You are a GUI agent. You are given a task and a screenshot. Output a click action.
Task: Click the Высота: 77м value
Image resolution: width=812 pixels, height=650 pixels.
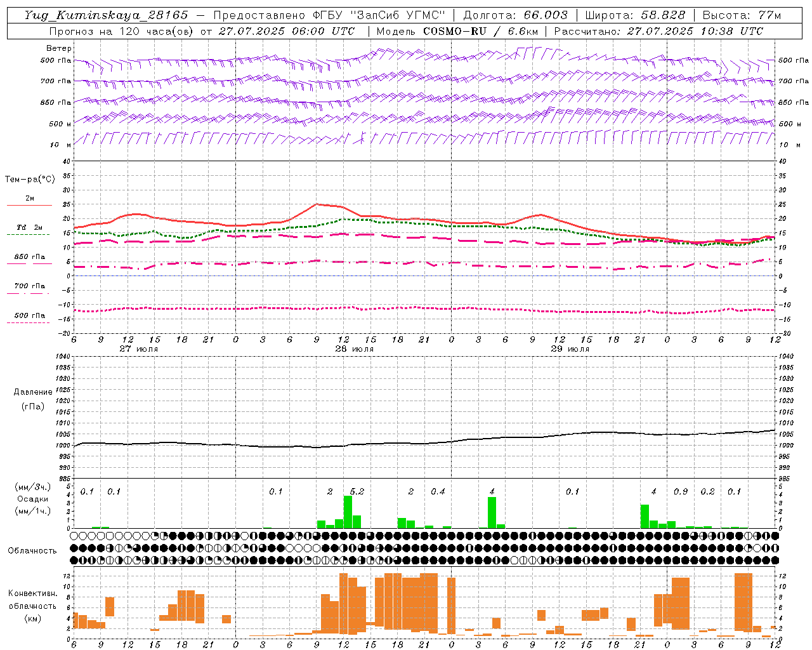(742, 15)
